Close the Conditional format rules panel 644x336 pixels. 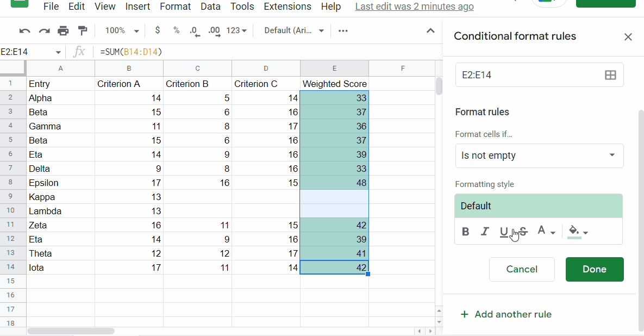tap(628, 37)
